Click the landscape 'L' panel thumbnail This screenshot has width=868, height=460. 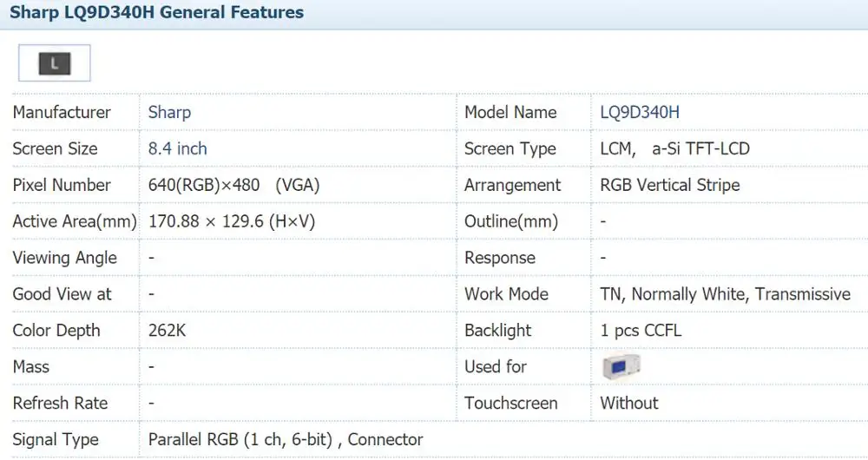[54, 63]
